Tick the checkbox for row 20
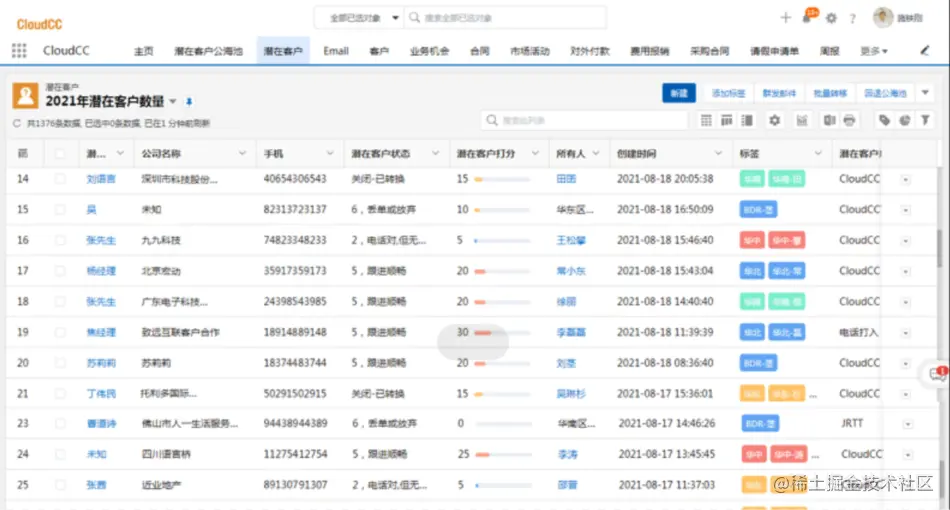The width and height of the screenshot is (950, 510). [60, 363]
